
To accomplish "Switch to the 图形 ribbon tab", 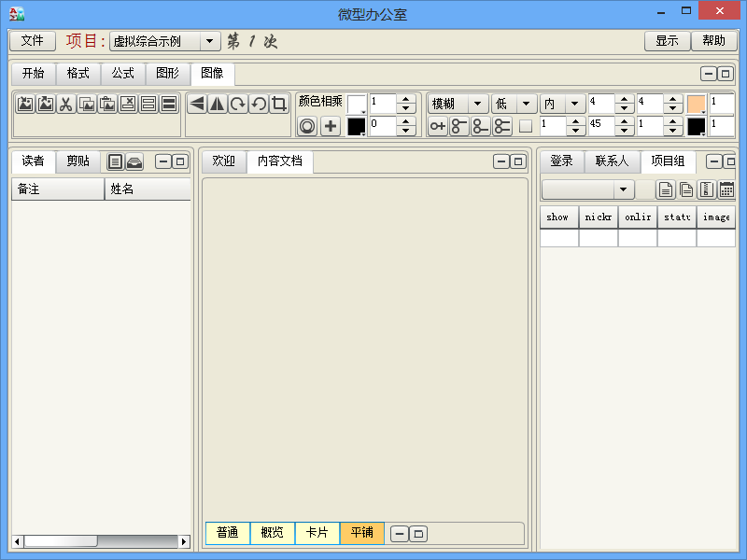I will click(167, 74).
